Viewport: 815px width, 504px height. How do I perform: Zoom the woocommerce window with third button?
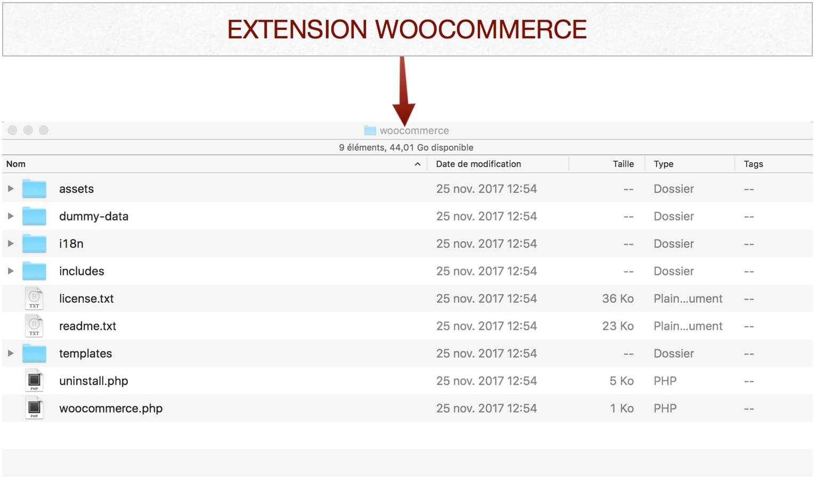44,131
